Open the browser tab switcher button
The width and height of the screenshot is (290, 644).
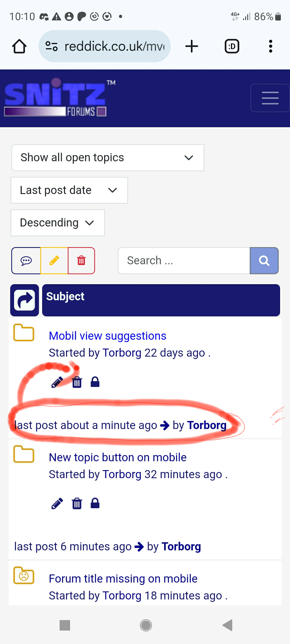(x=232, y=46)
